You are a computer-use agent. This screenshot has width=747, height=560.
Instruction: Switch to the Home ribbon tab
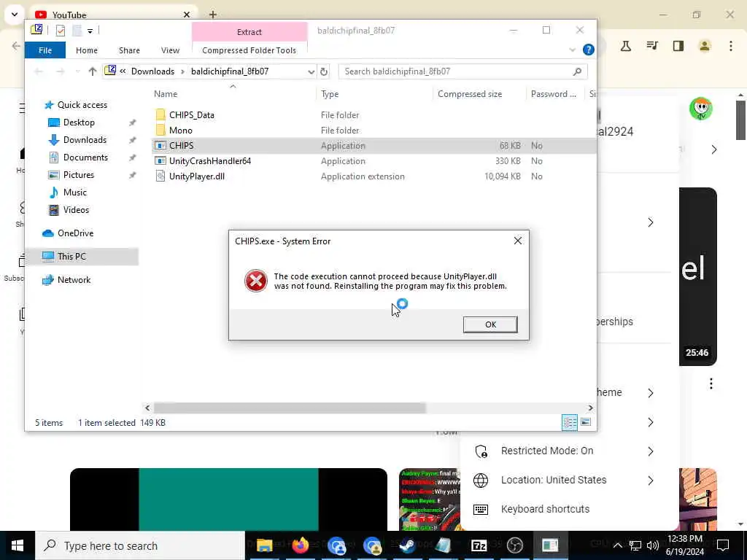click(87, 50)
